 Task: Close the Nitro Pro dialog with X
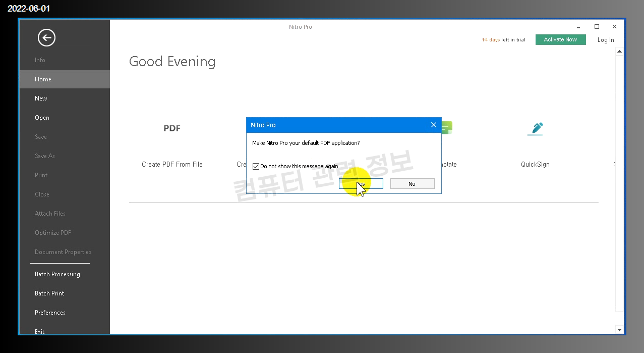[x=433, y=125]
